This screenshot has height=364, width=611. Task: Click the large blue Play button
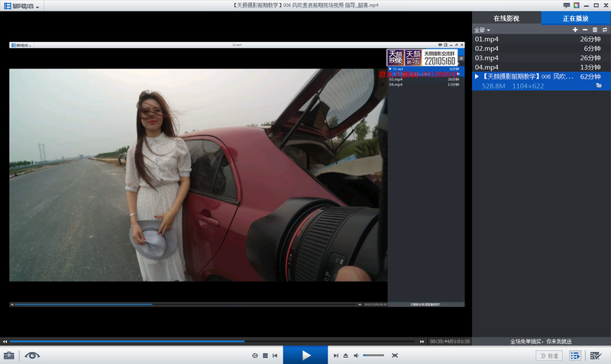pos(305,355)
